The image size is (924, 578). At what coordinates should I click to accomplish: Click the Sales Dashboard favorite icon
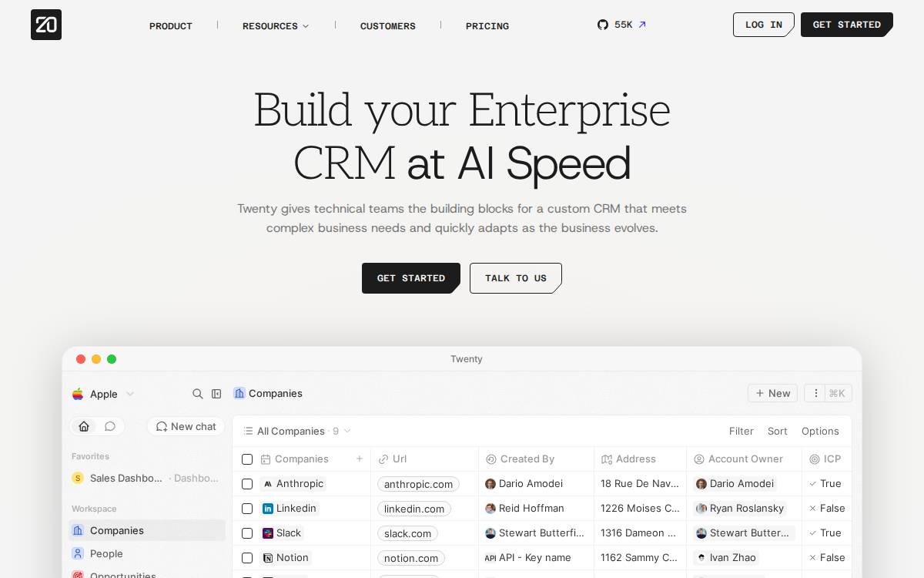[78, 478]
